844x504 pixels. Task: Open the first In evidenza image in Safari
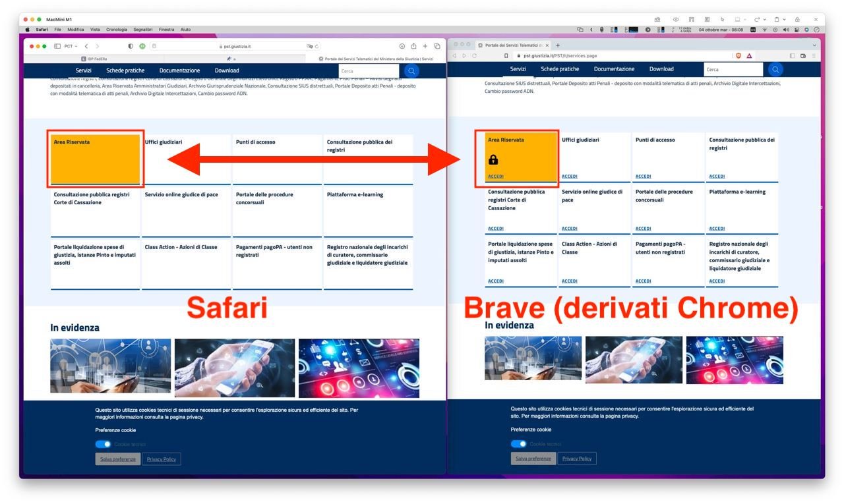[x=110, y=366]
